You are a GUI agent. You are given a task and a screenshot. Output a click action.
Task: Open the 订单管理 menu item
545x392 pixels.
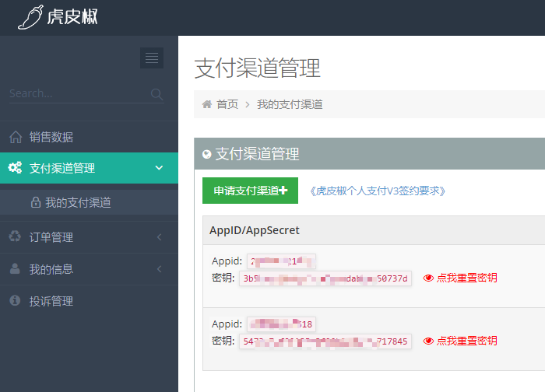pyautogui.click(x=89, y=237)
